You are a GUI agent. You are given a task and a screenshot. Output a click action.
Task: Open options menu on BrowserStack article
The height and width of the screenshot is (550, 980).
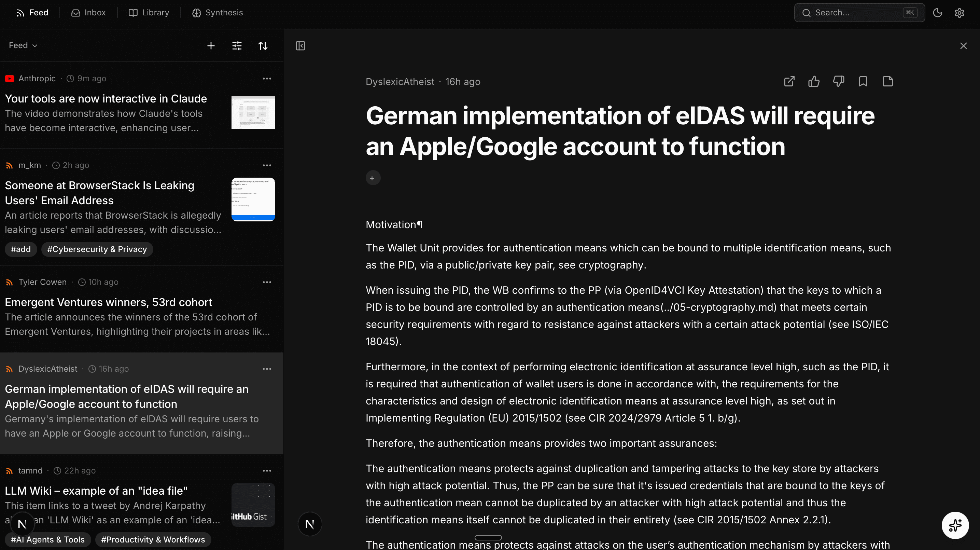pyautogui.click(x=267, y=165)
